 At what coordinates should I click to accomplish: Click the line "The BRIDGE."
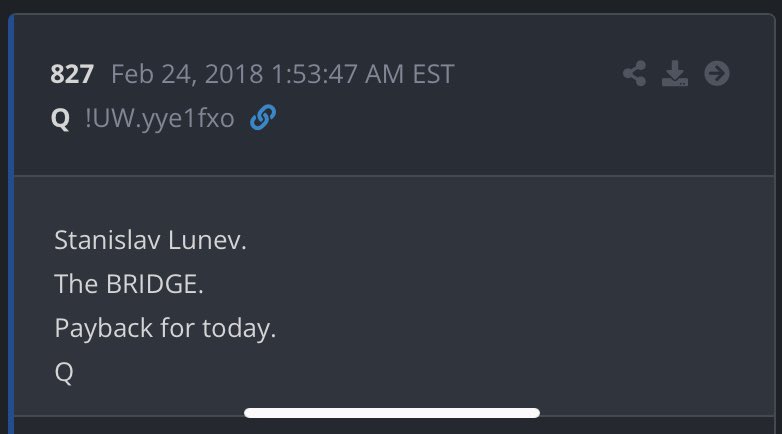129,284
